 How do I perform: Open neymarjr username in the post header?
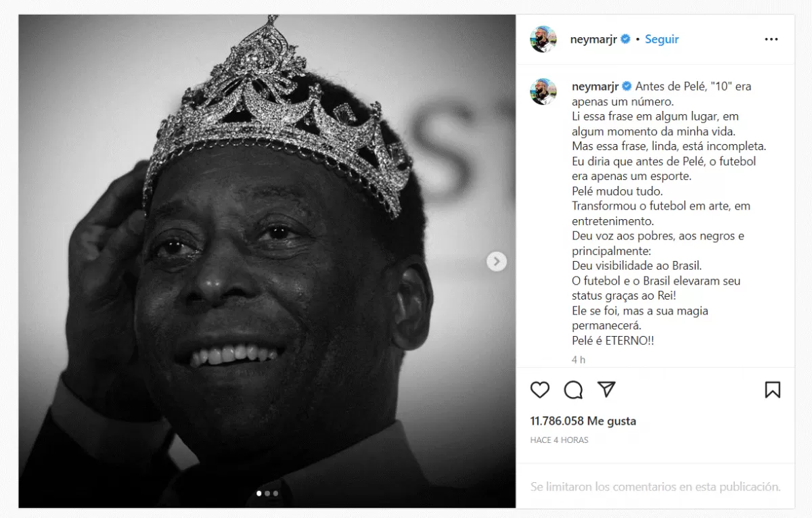tap(595, 39)
